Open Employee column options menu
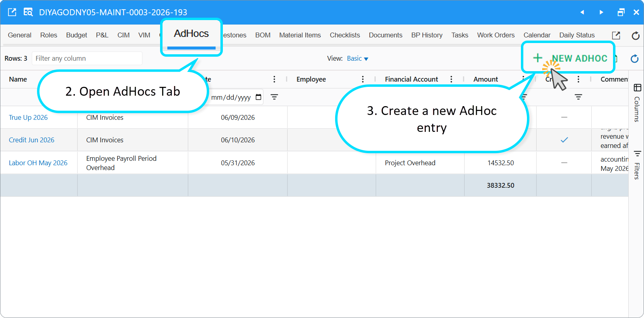644x318 pixels. coord(363,79)
